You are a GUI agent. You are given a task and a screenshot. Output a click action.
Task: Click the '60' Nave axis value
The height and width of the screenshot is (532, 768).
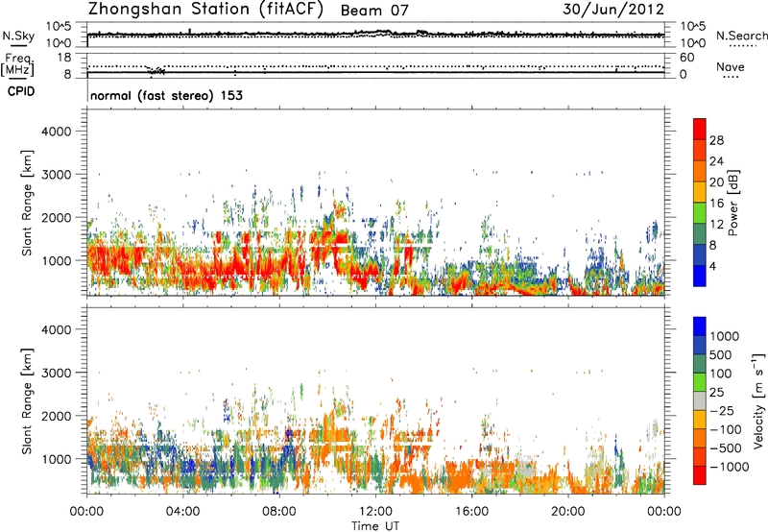tap(686, 57)
